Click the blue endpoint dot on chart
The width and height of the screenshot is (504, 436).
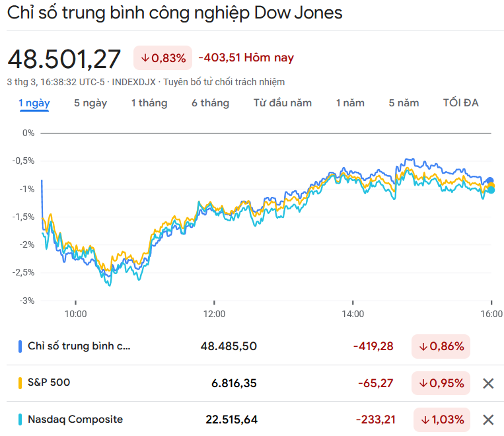[x=490, y=180]
